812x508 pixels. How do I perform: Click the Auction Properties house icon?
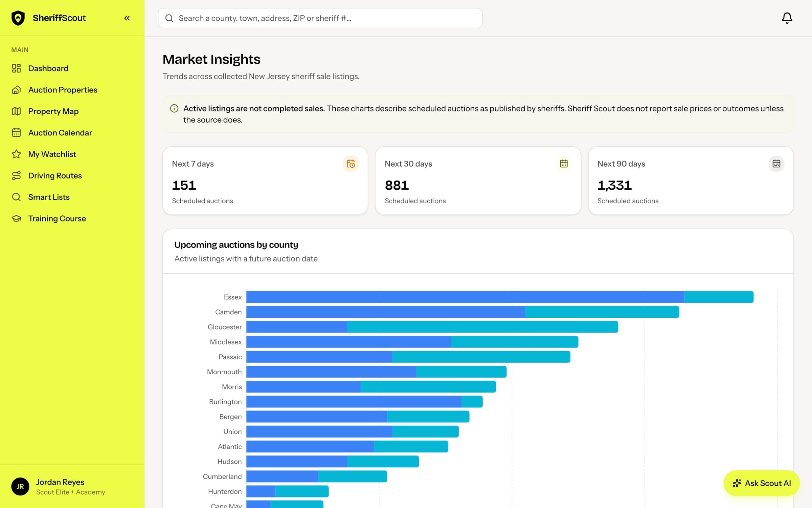(16, 90)
